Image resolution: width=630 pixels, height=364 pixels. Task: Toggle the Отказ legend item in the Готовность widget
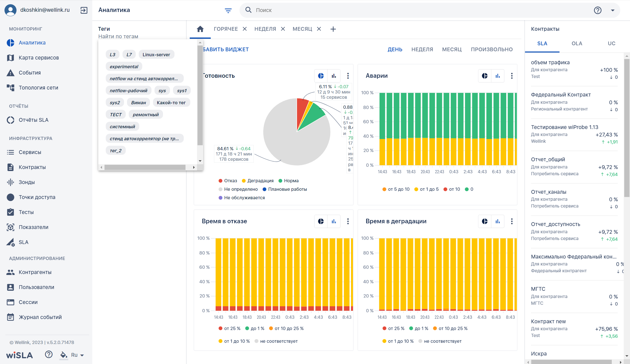click(x=228, y=181)
